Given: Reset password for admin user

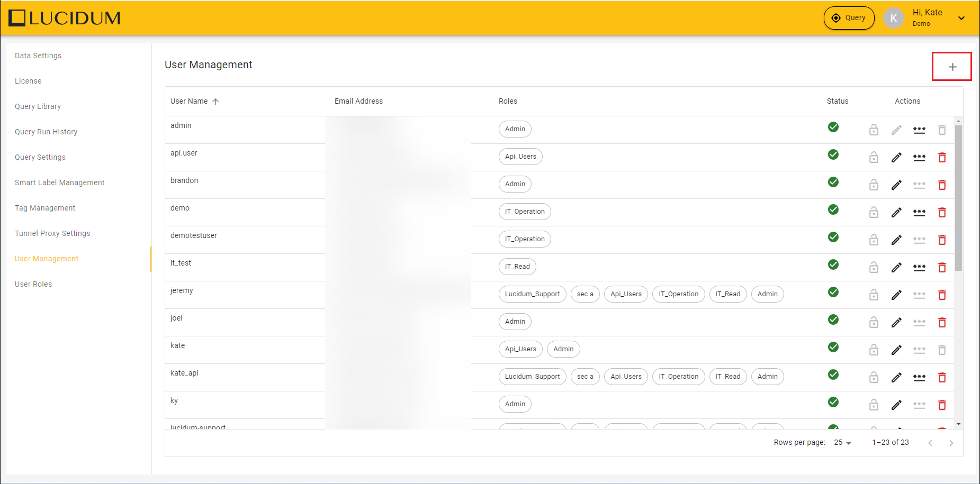Looking at the screenshot, I should [919, 130].
